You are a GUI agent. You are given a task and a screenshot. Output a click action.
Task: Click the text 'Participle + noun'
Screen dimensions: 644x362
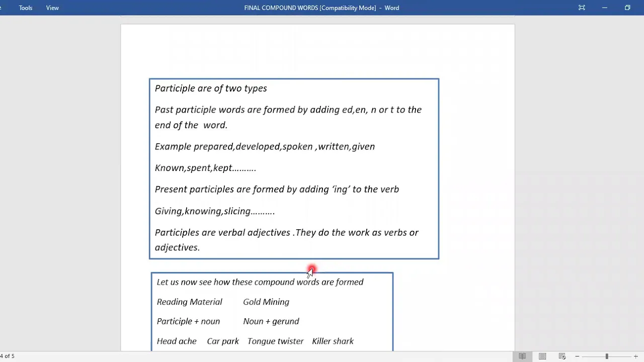[188, 321]
